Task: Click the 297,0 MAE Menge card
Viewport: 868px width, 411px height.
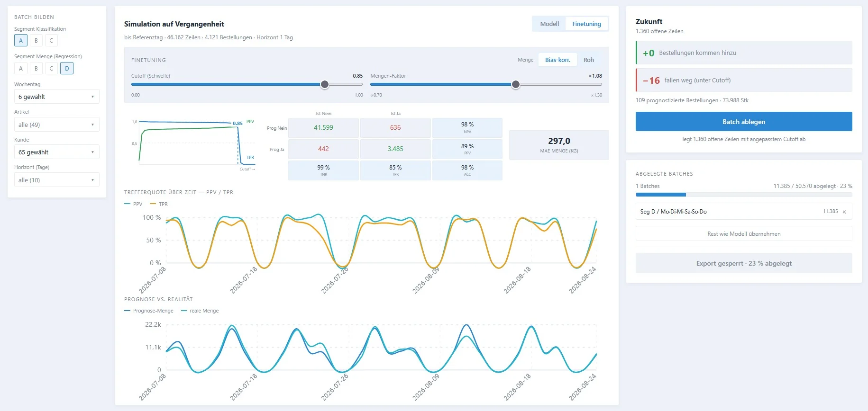Action: [x=559, y=145]
